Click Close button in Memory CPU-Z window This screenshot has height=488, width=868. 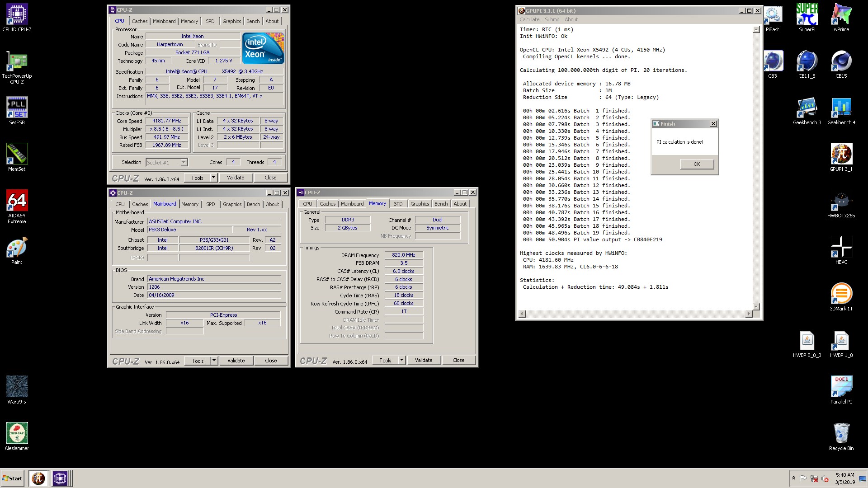coord(458,360)
